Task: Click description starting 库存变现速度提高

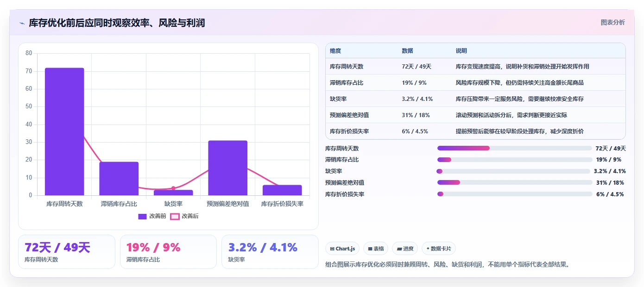Action: [x=523, y=67]
